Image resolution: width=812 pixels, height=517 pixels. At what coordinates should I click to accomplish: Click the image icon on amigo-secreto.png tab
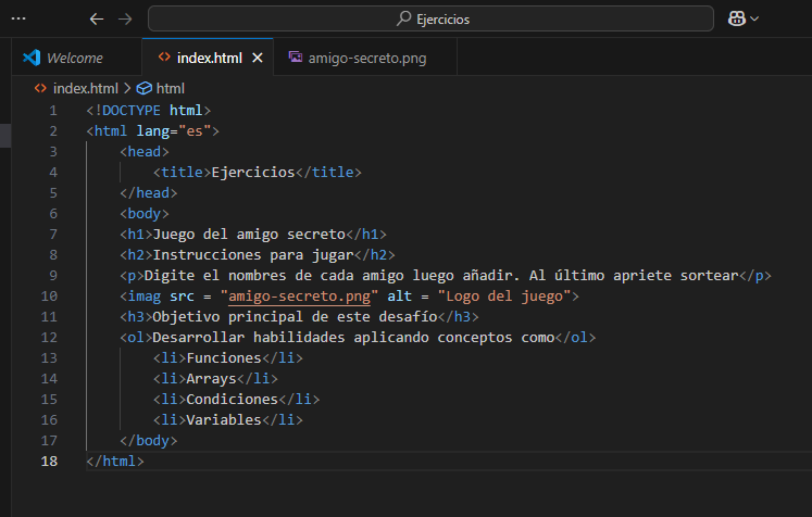(x=295, y=57)
